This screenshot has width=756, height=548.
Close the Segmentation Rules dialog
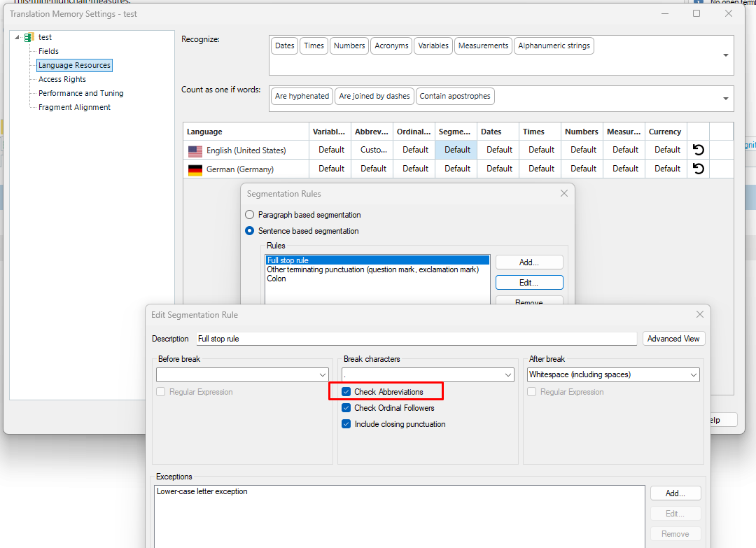(x=564, y=193)
